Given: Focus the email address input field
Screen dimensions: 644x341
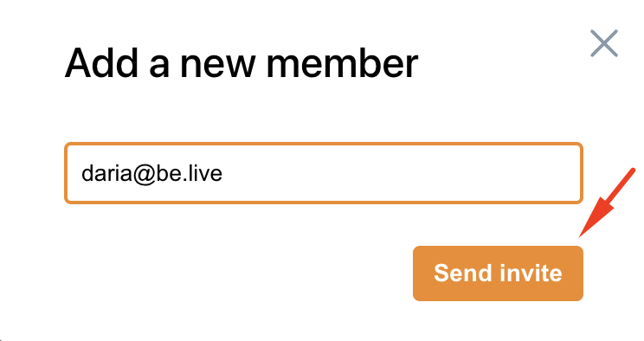Looking at the screenshot, I should pyautogui.click(x=324, y=173).
